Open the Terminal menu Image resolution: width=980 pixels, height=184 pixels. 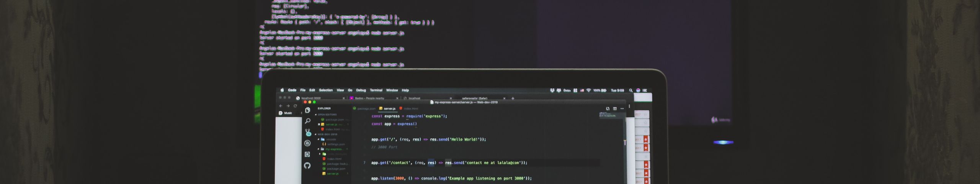click(x=376, y=90)
